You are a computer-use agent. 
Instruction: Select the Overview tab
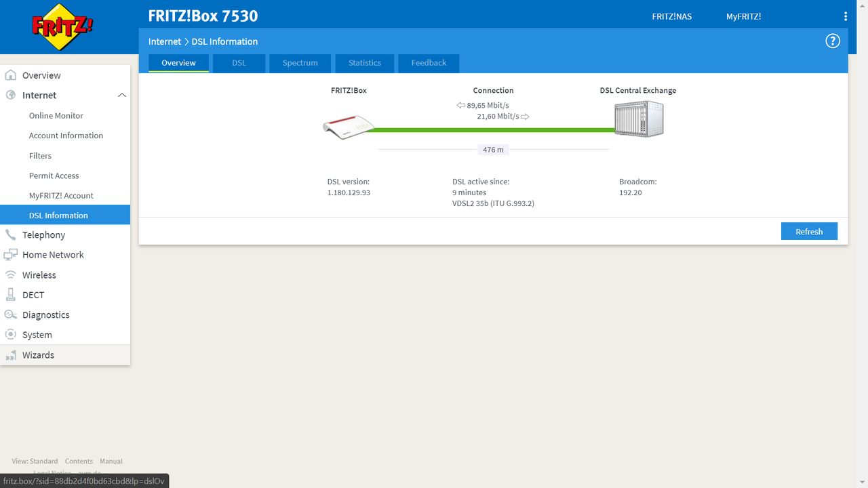178,63
